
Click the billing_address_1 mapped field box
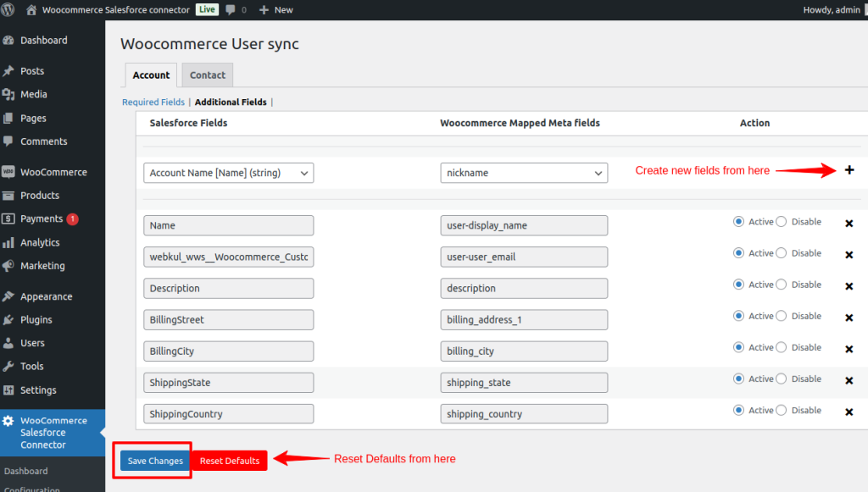pos(524,319)
